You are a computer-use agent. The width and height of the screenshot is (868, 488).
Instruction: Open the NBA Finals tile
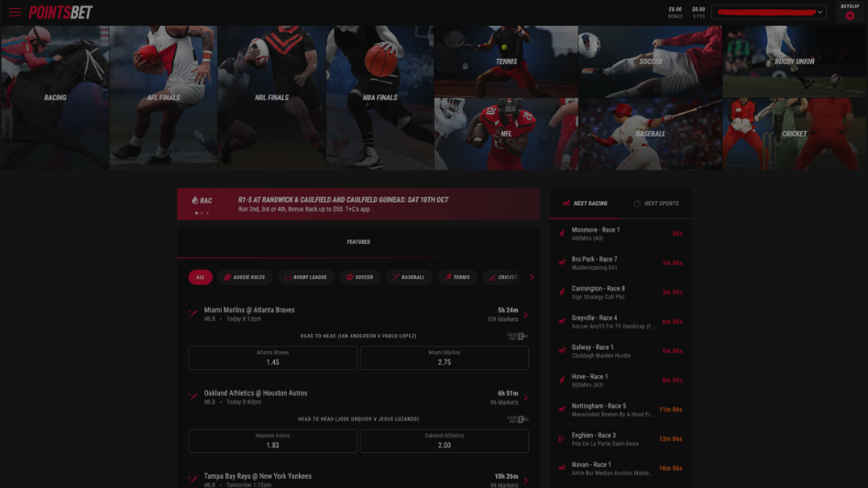pyautogui.click(x=379, y=97)
